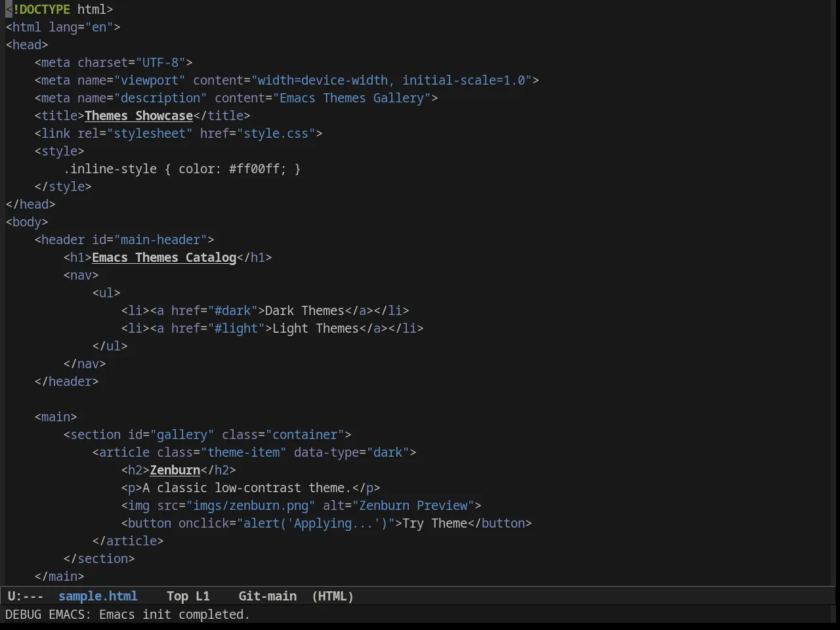Click the "width=device-width, initial-scale=1.0" content value
This screenshot has width=840, height=630.
[391, 80]
